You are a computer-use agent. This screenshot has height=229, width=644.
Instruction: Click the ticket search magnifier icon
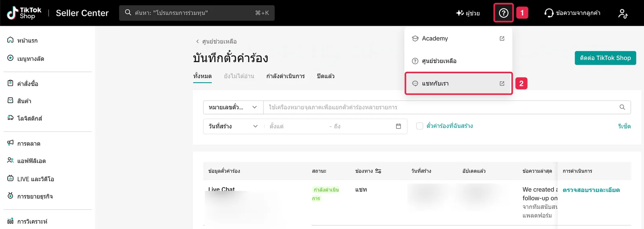point(622,107)
